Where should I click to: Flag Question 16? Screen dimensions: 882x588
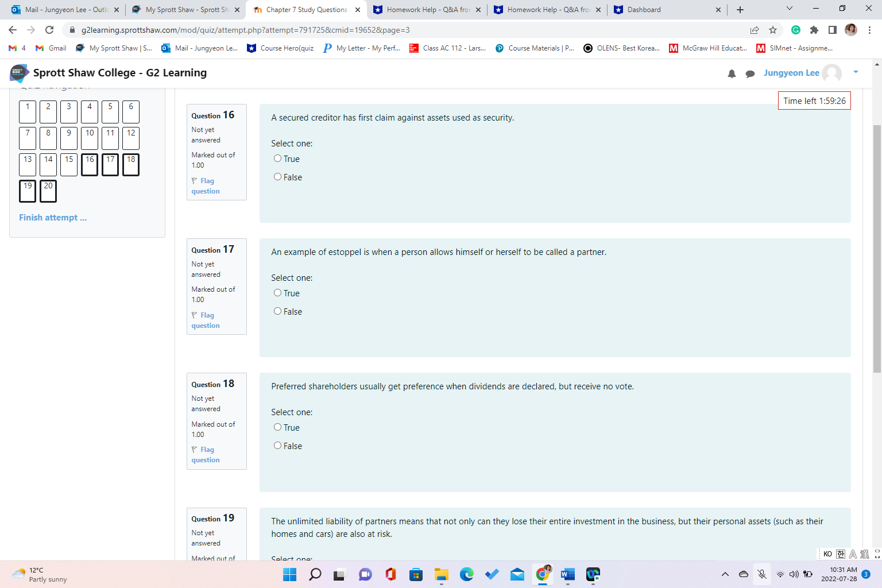pyautogui.click(x=204, y=185)
